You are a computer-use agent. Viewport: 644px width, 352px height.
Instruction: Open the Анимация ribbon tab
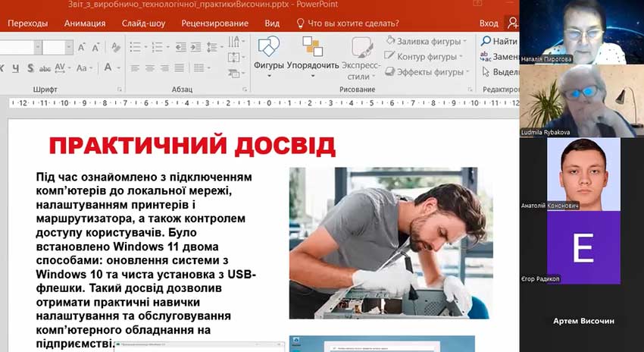tap(85, 23)
